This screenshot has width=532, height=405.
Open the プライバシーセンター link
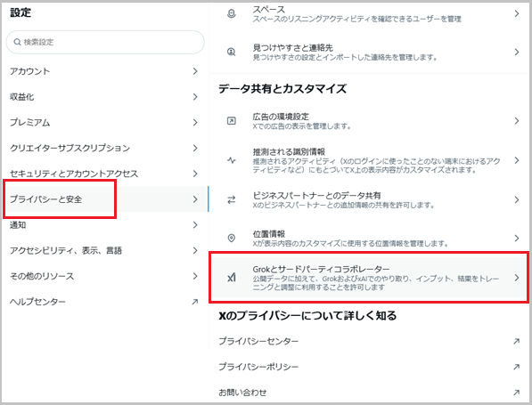click(x=370, y=341)
